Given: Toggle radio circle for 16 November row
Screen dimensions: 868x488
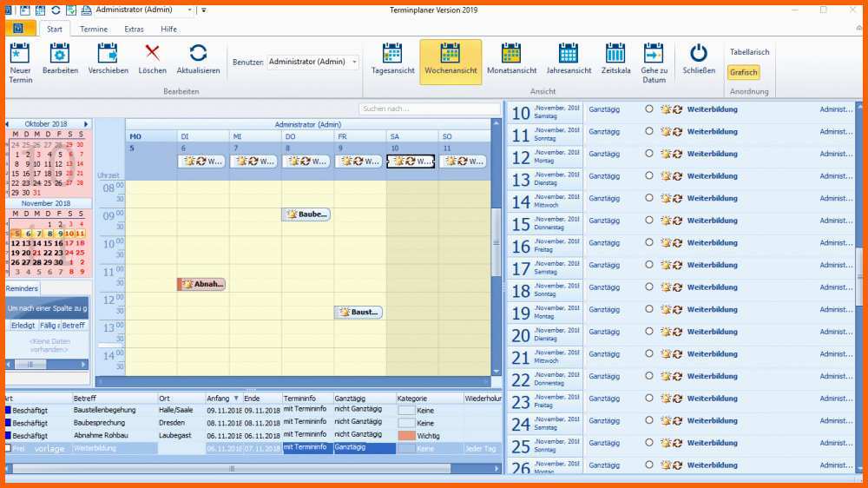Looking at the screenshot, I should click(648, 242).
